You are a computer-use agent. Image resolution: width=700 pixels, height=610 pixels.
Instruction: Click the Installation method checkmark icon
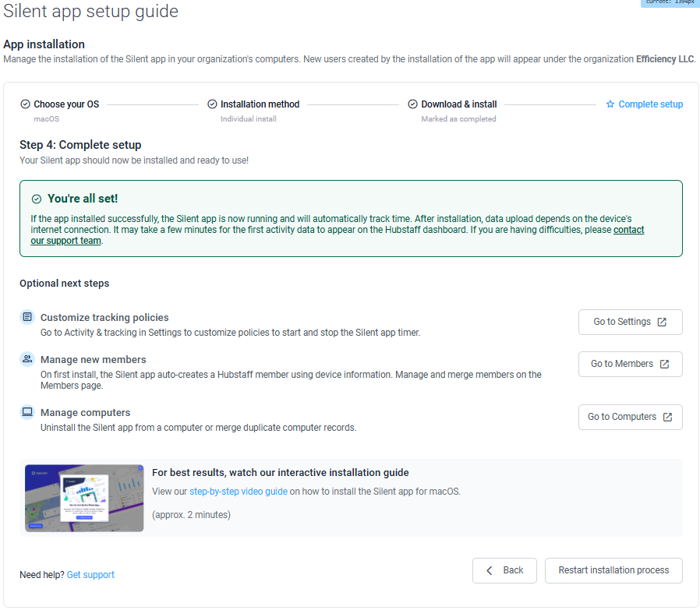coord(212,104)
